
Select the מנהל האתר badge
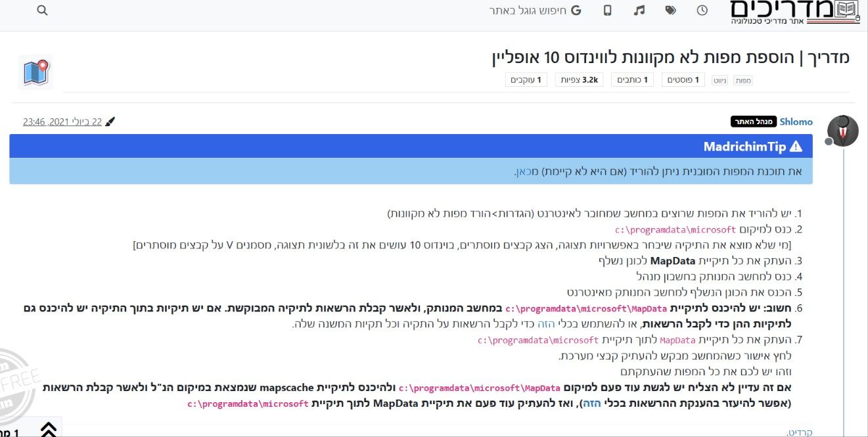[753, 122]
